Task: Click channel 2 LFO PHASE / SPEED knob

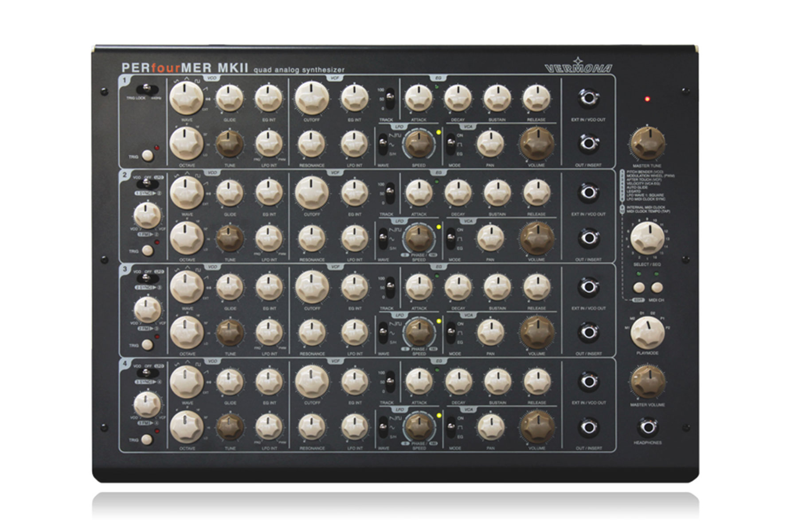Action: point(419,239)
